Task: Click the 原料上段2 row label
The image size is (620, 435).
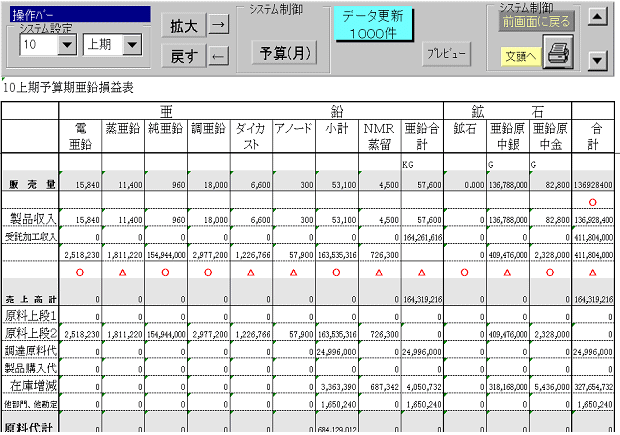Action: [31, 333]
